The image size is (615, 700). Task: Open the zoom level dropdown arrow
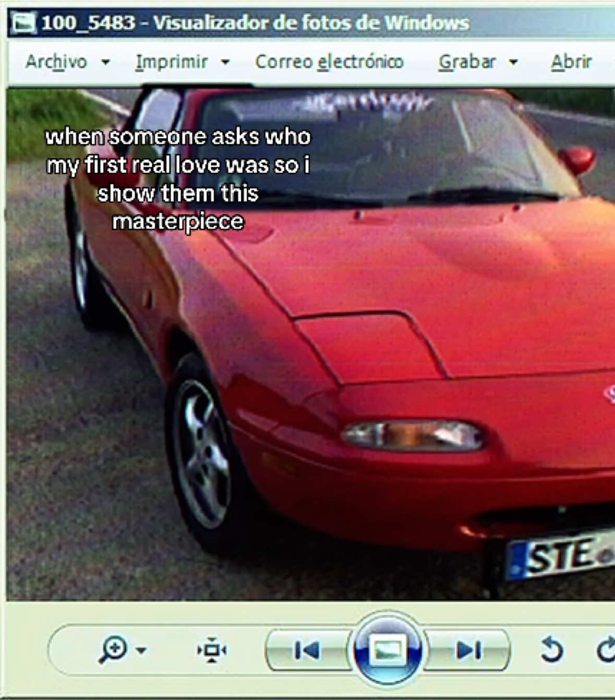141,650
